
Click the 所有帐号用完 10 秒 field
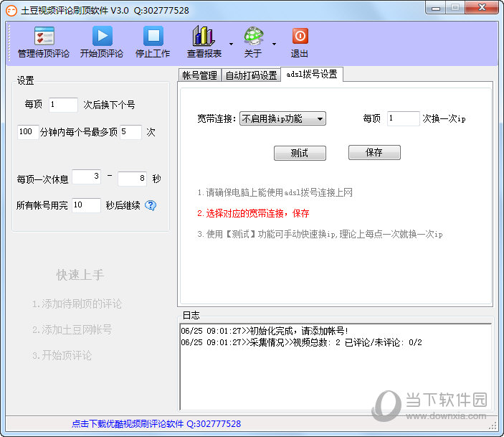[x=86, y=205]
